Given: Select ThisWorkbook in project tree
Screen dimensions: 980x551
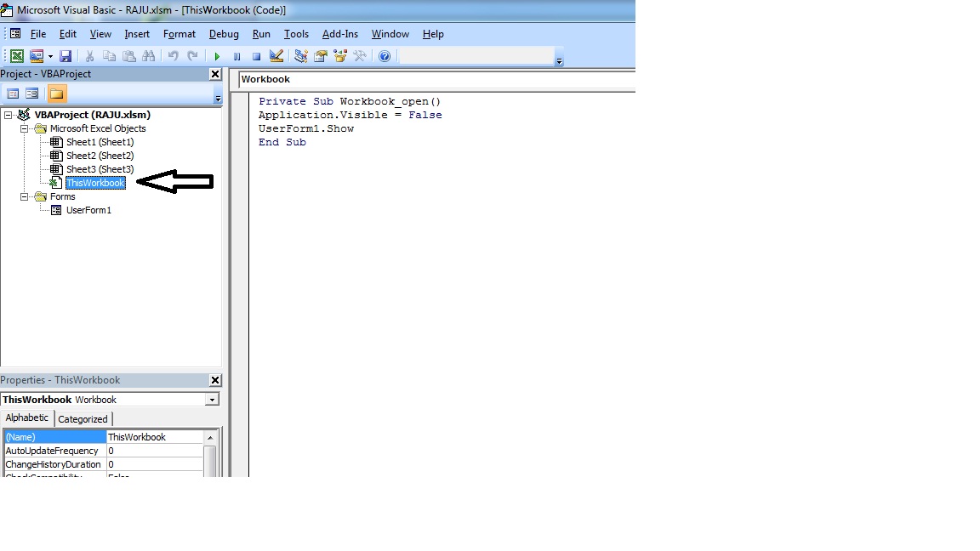Looking at the screenshot, I should (95, 183).
